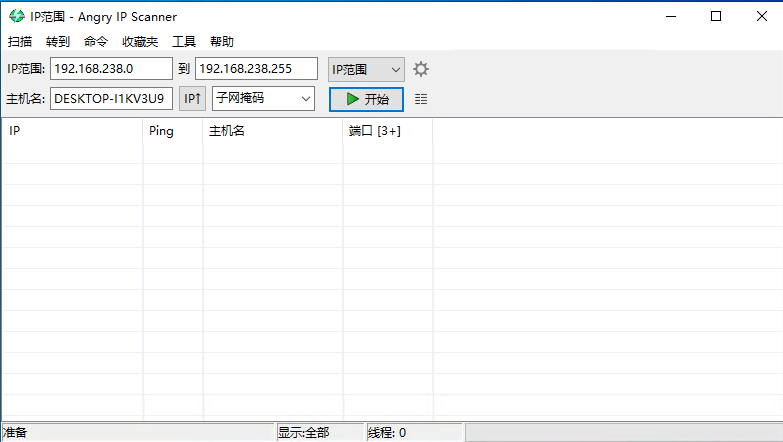
Task: Close the Angry IP Scanner window
Action: (762, 16)
